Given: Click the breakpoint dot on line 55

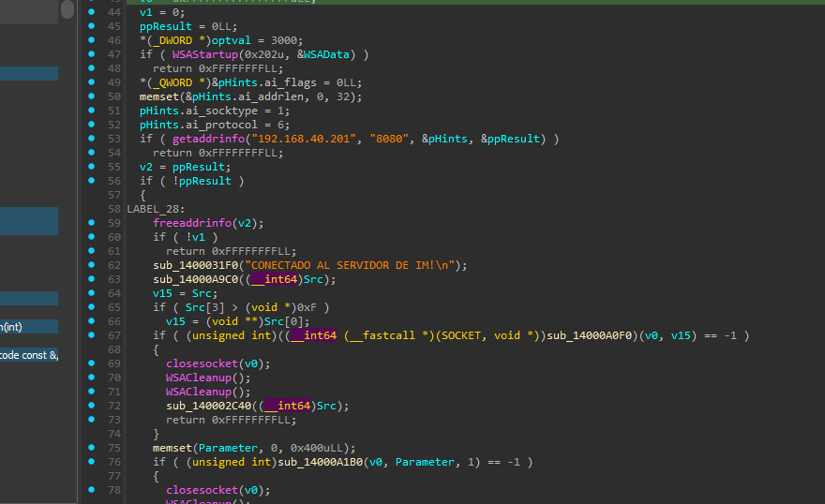Looking at the screenshot, I should pos(92,166).
